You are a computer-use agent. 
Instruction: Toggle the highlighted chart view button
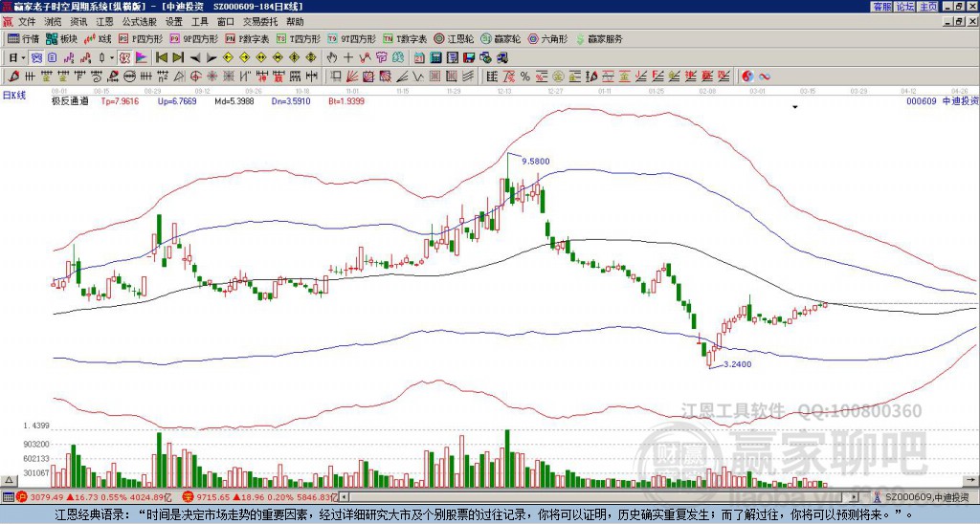tap(37, 58)
